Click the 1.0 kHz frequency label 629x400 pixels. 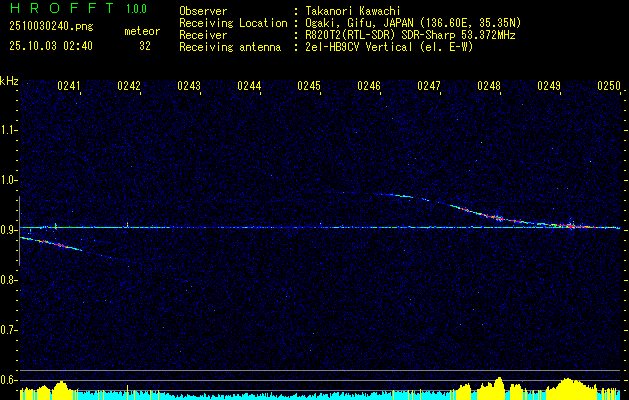[8, 180]
